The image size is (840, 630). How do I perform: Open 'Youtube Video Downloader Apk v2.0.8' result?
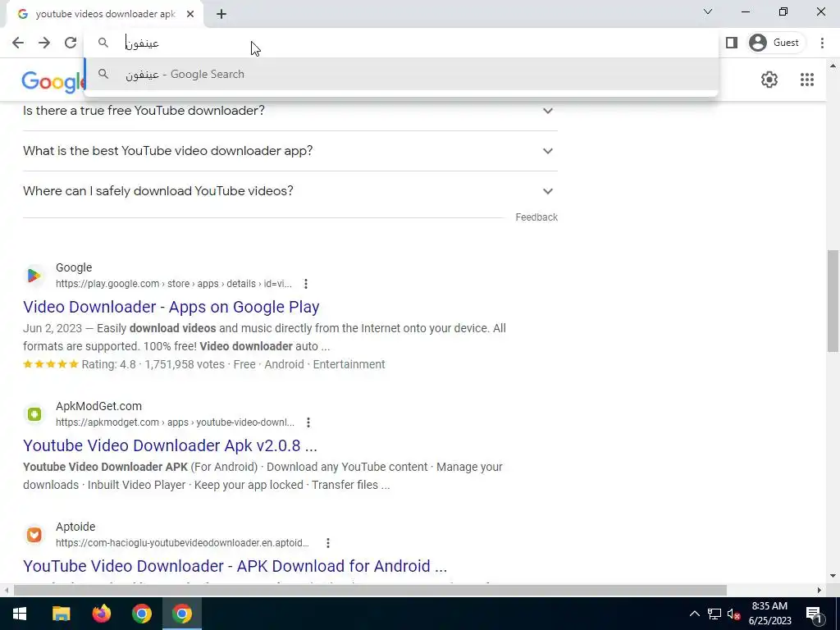click(170, 445)
